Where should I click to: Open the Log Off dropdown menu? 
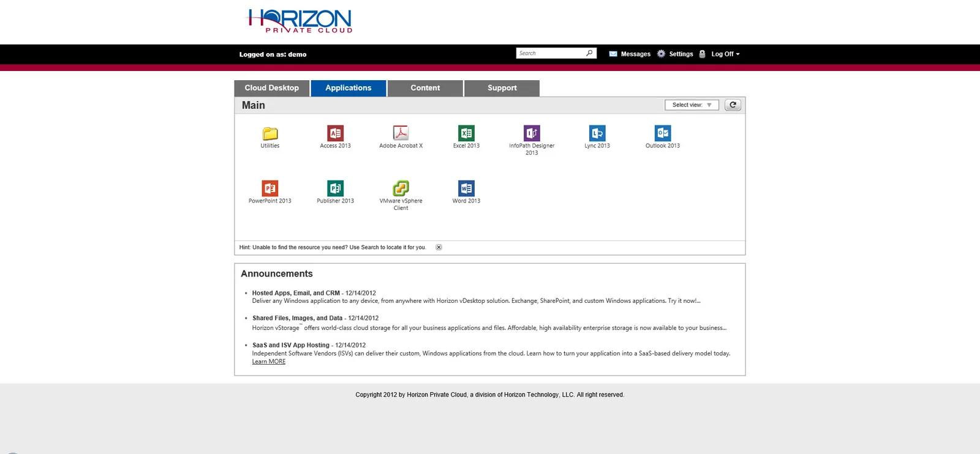726,54
